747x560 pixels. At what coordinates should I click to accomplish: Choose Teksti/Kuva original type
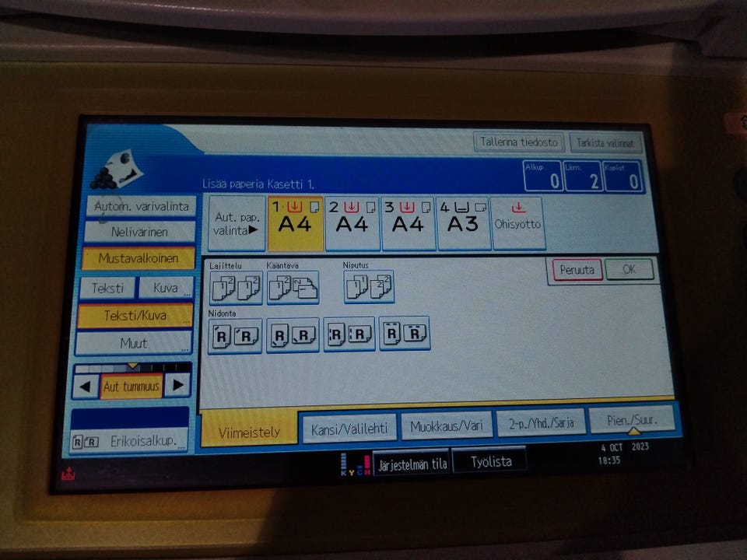(x=135, y=316)
